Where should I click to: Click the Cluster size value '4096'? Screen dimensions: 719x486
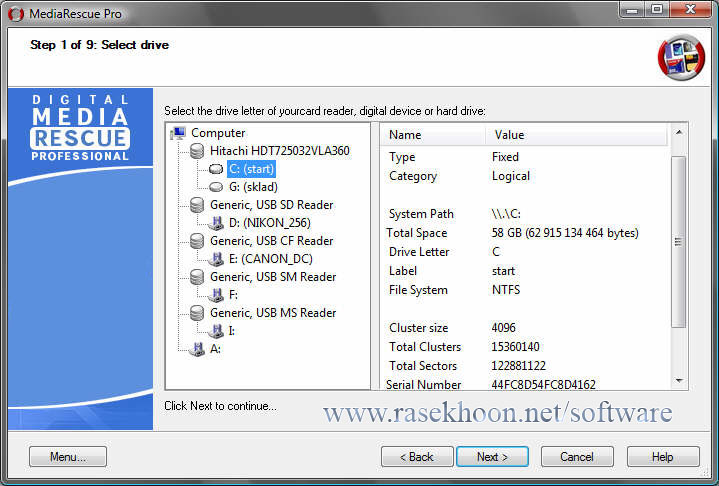click(503, 328)
